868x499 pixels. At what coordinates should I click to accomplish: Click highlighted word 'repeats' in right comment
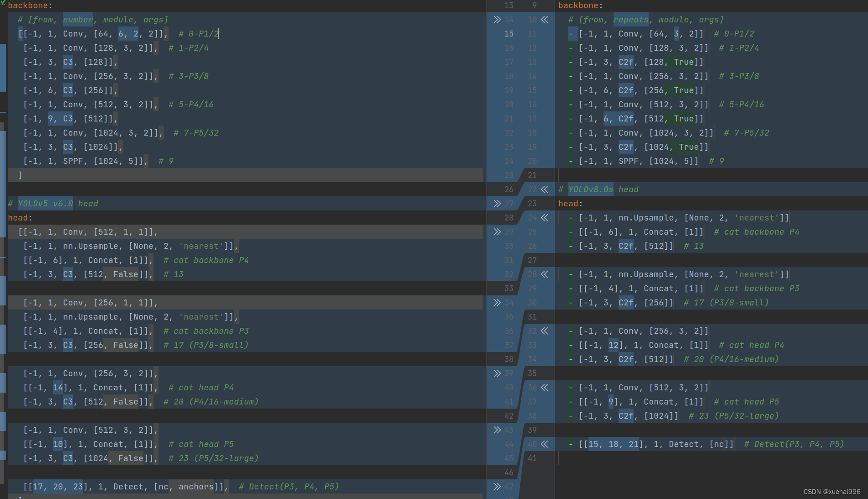coord(631,20)
